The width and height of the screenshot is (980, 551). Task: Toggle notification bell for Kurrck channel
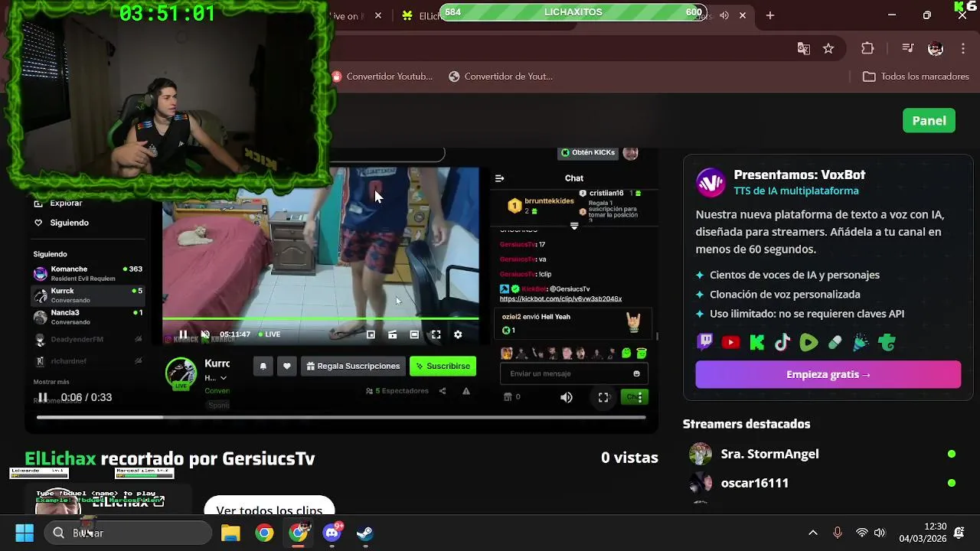[x=263, y=366]
